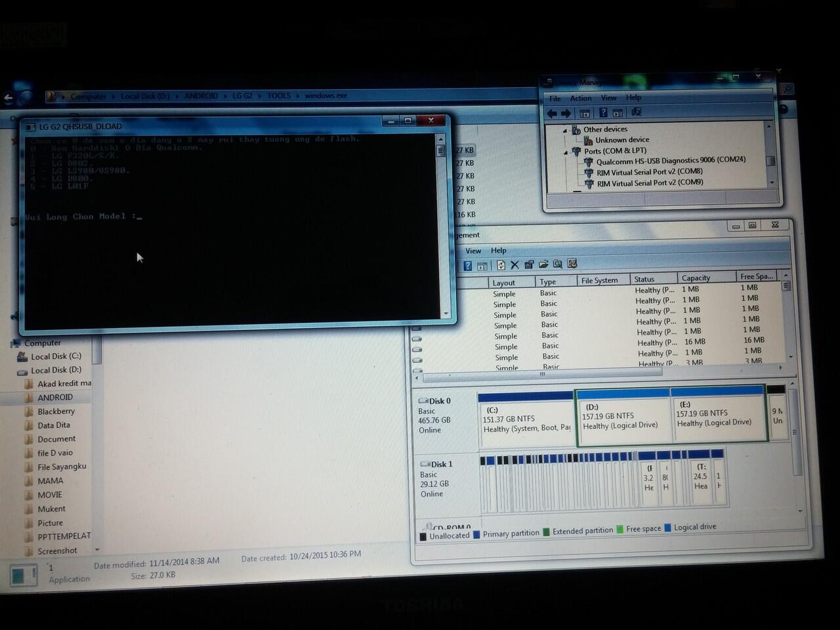Click Explore magnifier icon in Disk Management toolbar

coord(558,264)
